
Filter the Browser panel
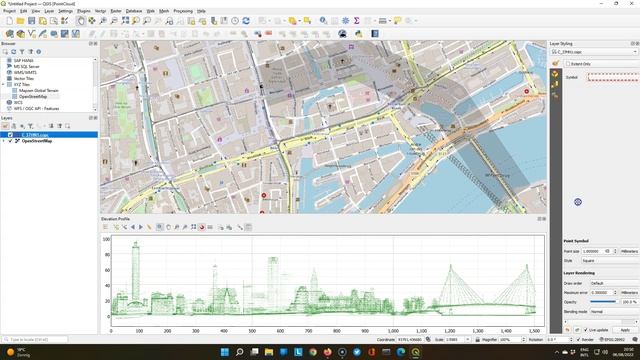[22, 52]
